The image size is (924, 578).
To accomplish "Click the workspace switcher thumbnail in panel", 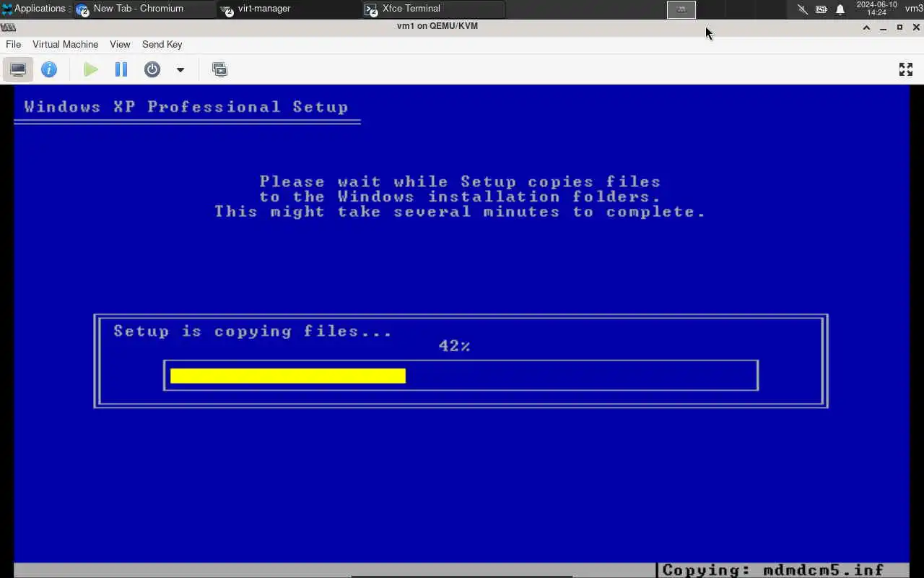I will (x=681, y=9).
